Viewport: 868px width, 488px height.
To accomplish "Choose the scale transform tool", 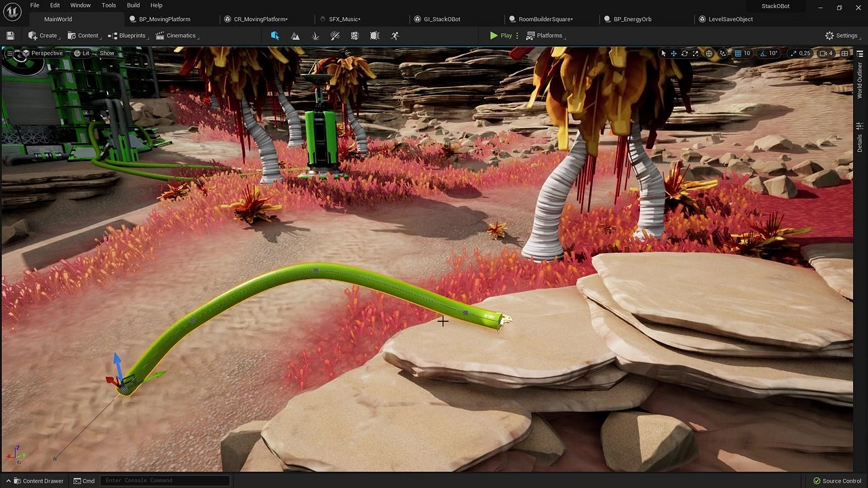I will [695, 53].
